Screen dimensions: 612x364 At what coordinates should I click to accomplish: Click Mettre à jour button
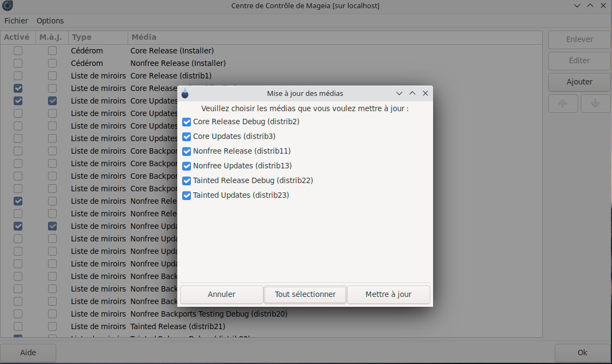click(388, 294)
